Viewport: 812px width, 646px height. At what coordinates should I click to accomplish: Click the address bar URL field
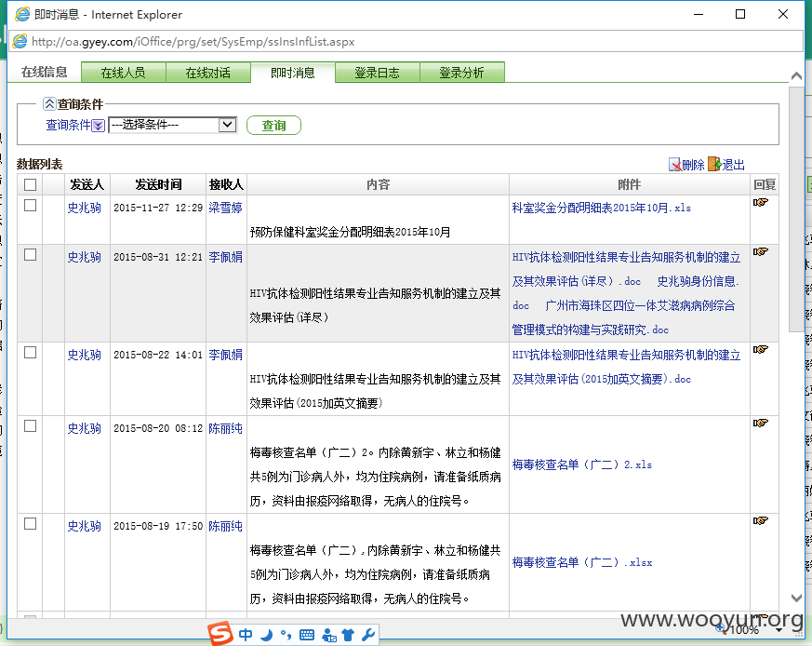(406, 42)
